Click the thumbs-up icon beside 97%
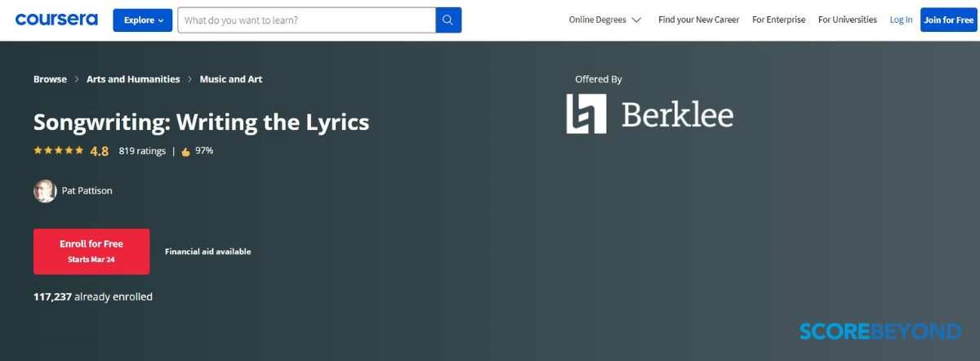 [185, 151]
